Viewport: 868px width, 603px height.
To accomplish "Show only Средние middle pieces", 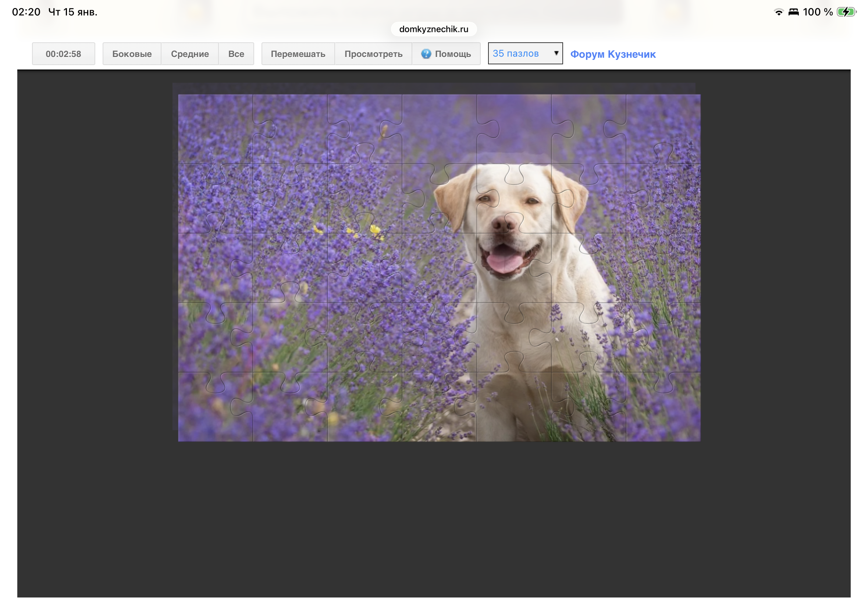I will coord(190,54).
